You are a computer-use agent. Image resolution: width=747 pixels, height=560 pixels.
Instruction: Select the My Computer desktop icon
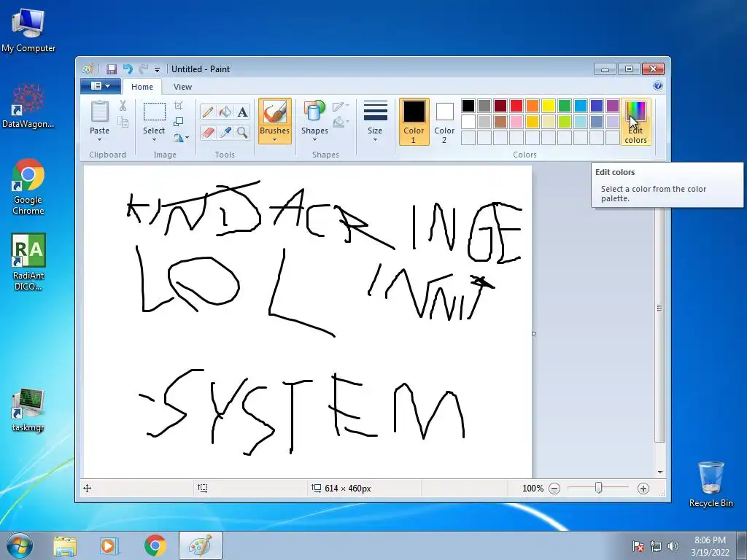coord(28,31)
